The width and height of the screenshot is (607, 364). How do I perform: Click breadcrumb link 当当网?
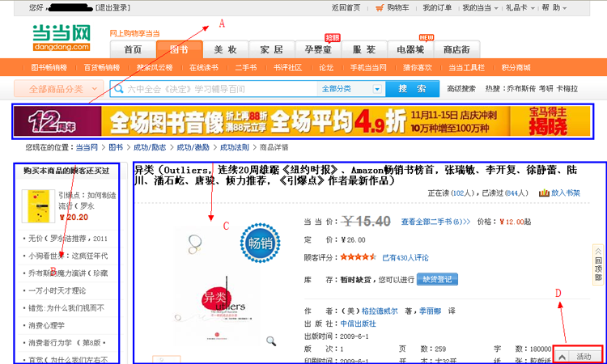pyautogui.click(x=87, y=147)
